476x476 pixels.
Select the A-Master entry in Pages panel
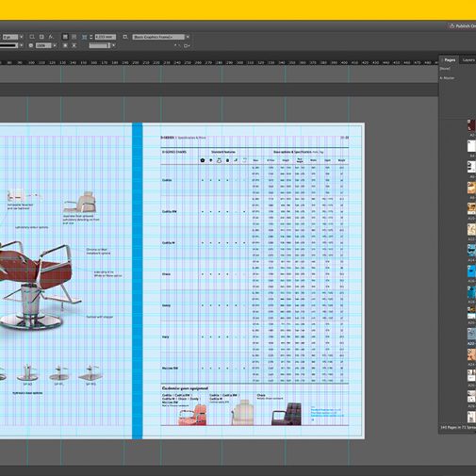click(447, 78)
